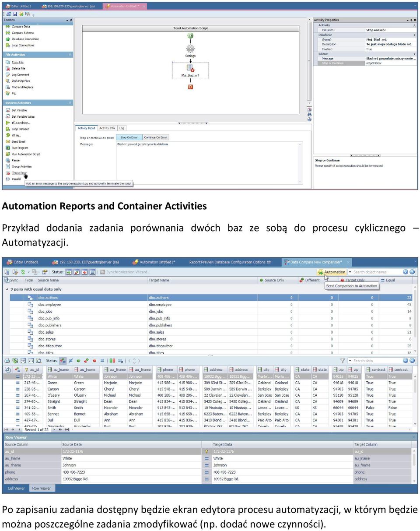
Task: Switch to the Cell Viewer tab
Action: tap(16, 488)
